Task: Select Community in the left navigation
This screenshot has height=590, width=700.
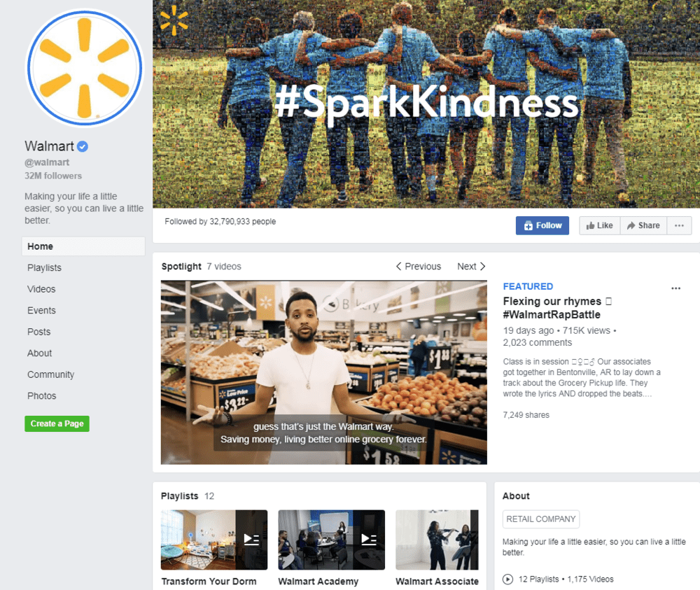Action: [51, 375]
